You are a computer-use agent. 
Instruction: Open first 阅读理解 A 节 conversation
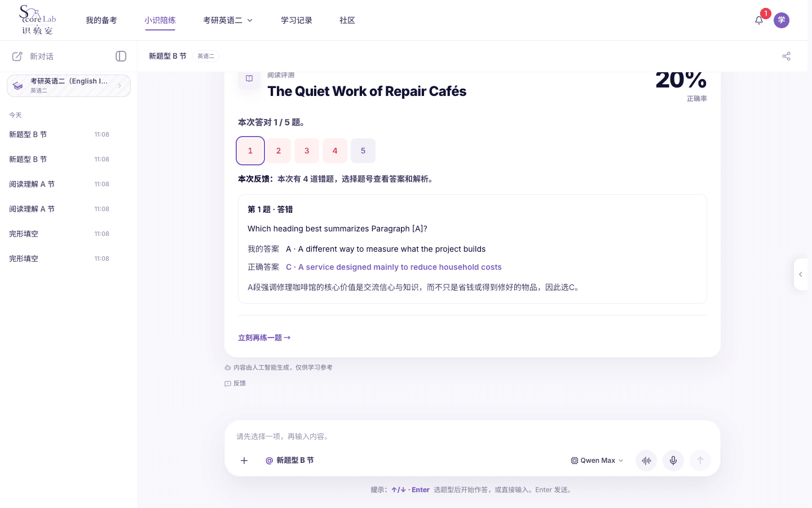pos(69,184)
